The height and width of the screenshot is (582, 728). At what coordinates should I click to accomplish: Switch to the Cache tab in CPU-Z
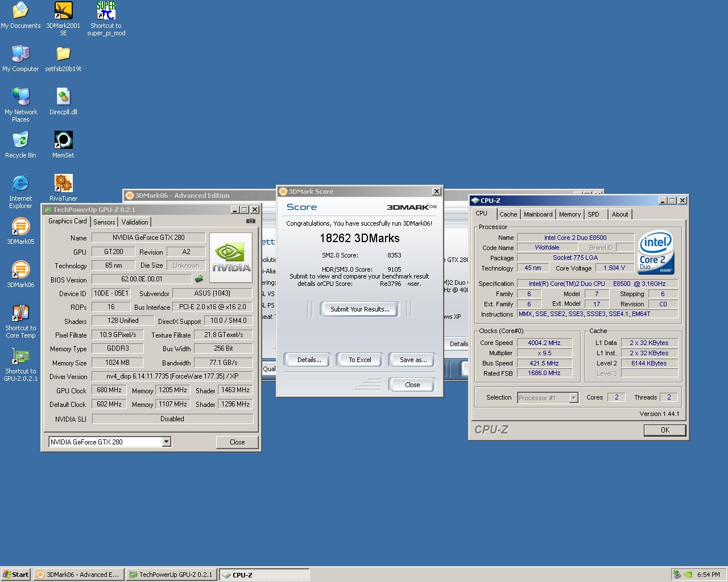tap(508, 214)
